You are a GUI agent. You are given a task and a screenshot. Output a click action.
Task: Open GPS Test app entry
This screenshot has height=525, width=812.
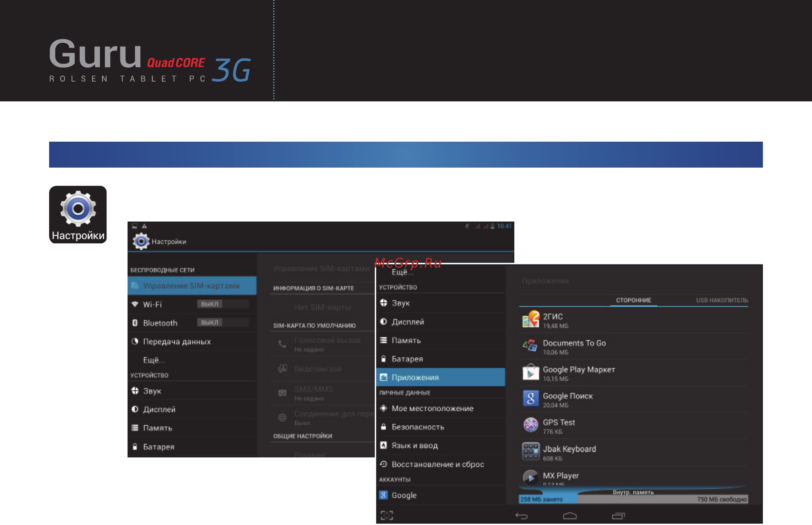coord(634,426)
